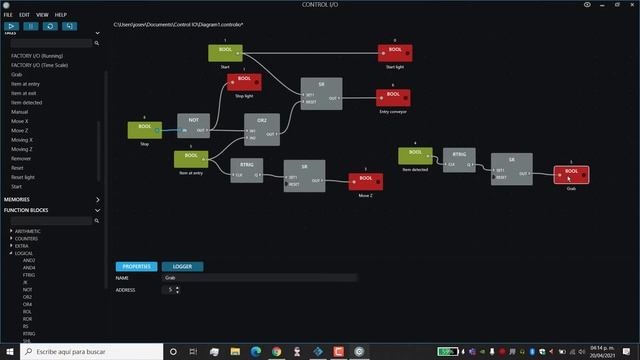Select the Remover tag

coord(21,159)
